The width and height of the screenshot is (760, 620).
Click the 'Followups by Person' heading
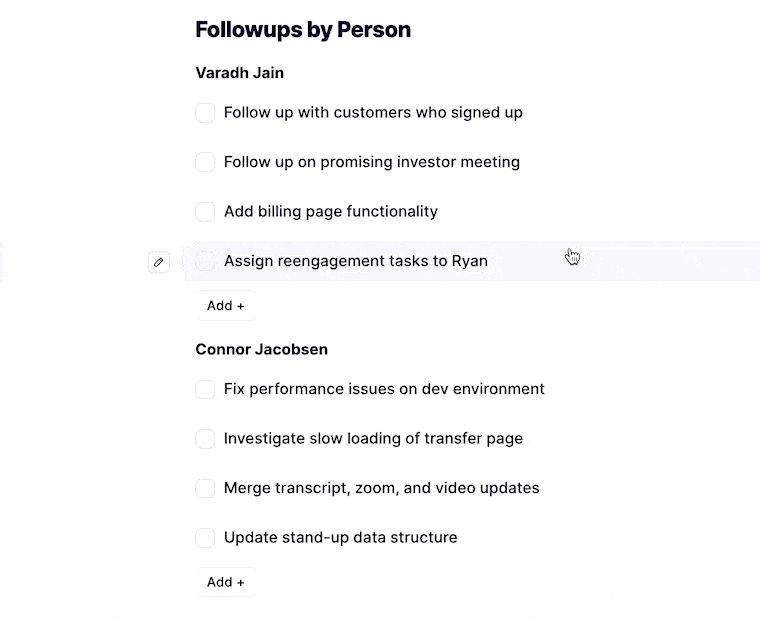(x=303, y=30)
